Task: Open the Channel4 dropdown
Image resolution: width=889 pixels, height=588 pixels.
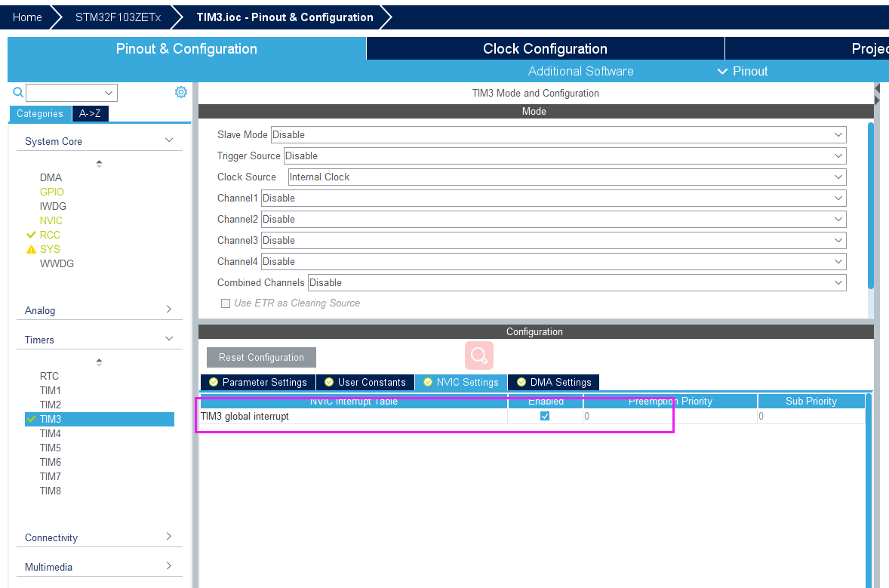Action: pyautogui.click(x=553, y=261)
